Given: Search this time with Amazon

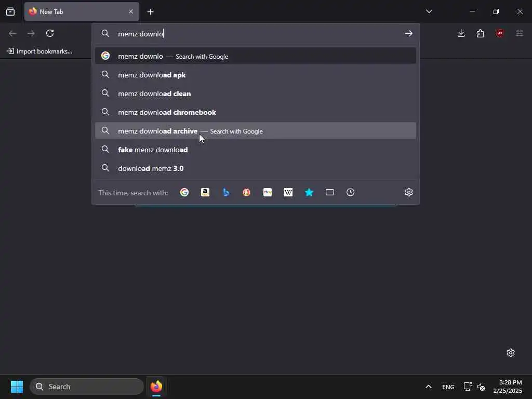Looking at the screenshot, I should point(205,192).
